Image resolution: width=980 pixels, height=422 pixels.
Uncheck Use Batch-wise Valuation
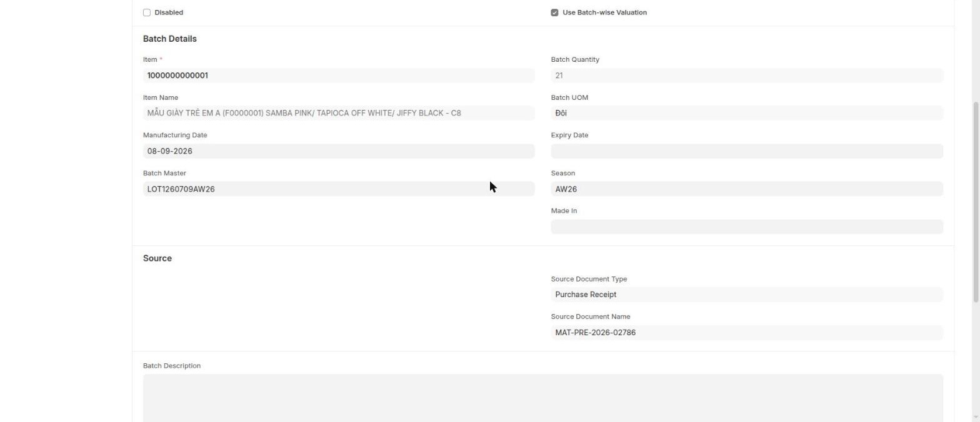click(554, 12)
